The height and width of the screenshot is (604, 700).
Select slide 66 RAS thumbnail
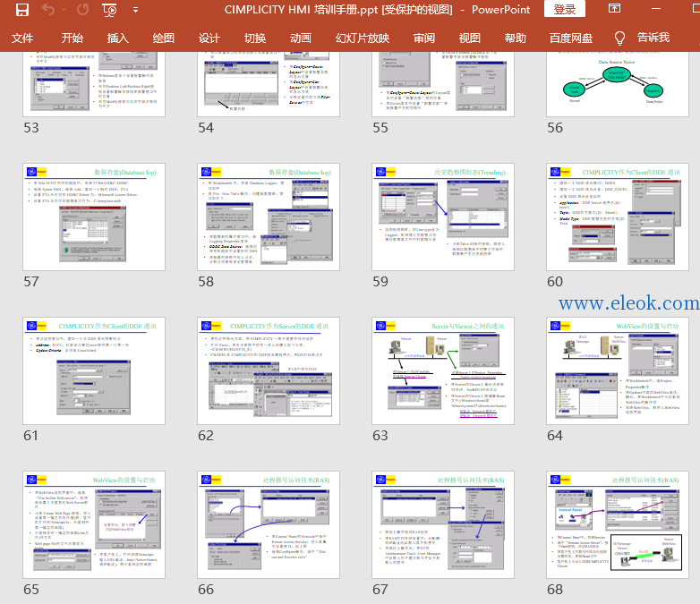point(269,525)
